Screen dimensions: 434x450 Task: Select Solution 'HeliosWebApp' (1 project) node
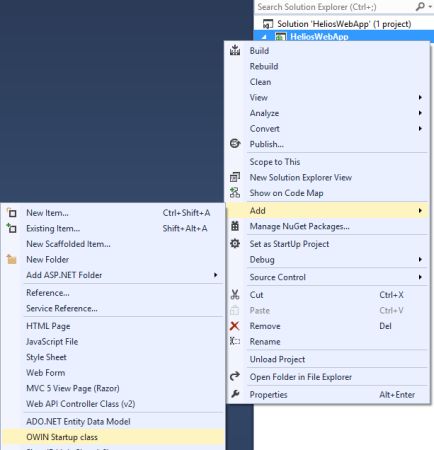(344, 24)
